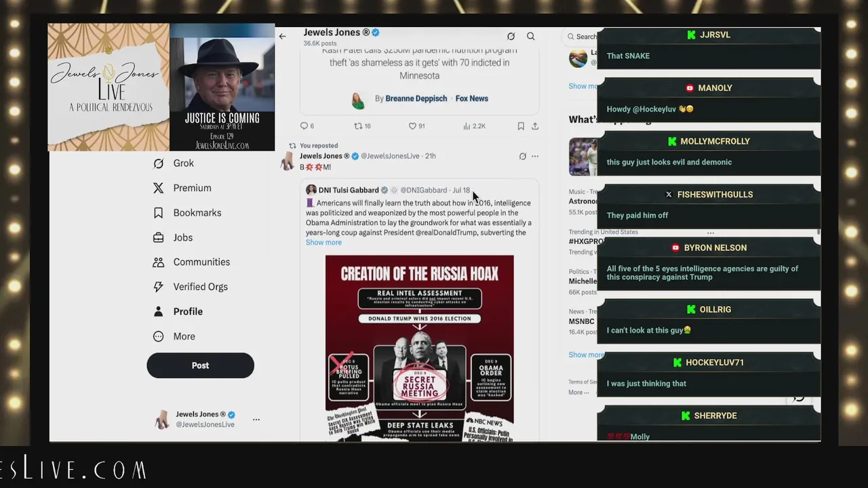Expand the More menu in sidebar
This screenshot has width=868, height=488.
[x=174, y=336]
